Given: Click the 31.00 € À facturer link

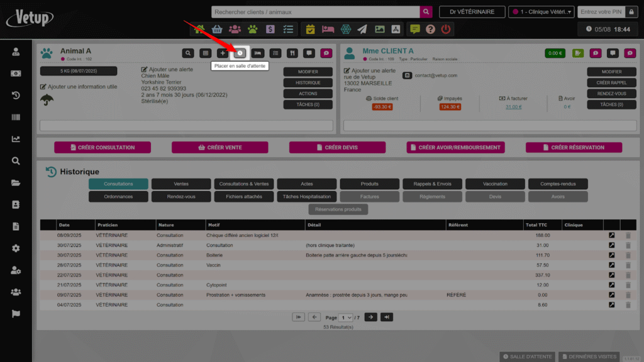Looking at the screenshot, I should click(514, 107).
